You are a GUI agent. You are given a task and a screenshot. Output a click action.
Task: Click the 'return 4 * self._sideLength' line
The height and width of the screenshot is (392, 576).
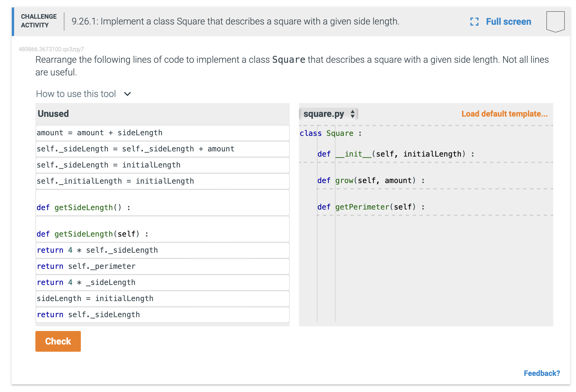click(162, 250)
